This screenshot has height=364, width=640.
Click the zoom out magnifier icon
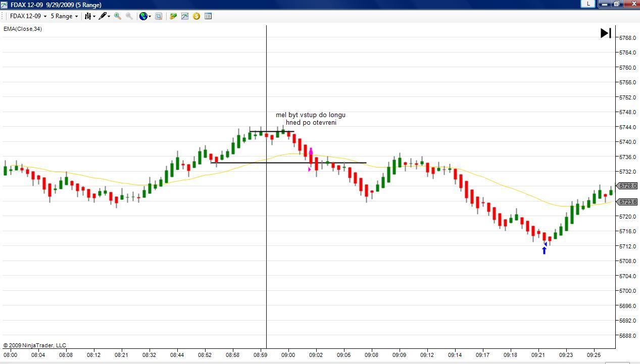pos(129,16)
